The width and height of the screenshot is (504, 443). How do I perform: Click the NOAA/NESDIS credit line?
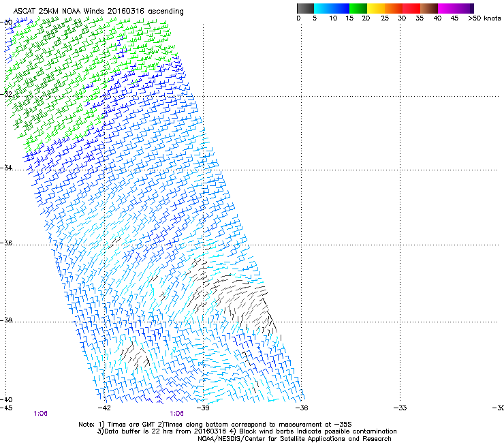294,438
